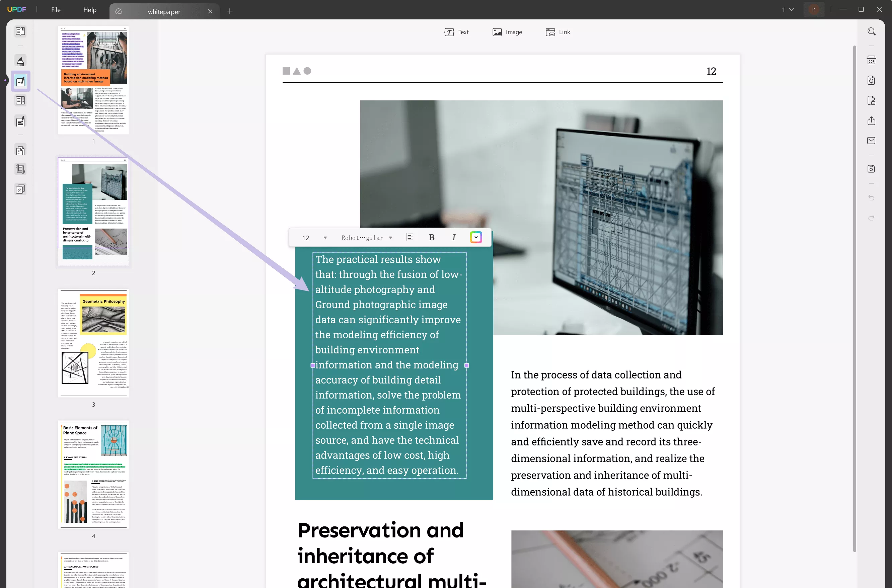Screen dimensions: 892x588
Task: Open the File menu
Action: point(56,10)
